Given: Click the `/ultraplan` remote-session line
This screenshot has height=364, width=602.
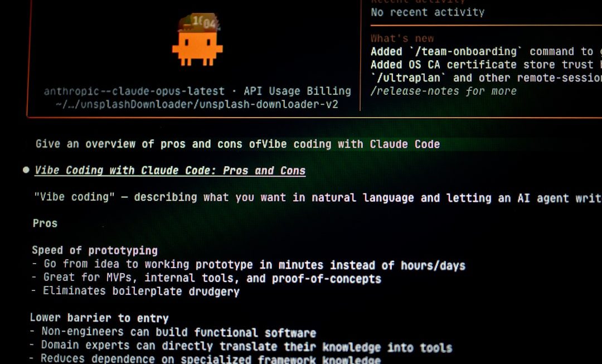Looking at the screenshot, I should 486,78.
